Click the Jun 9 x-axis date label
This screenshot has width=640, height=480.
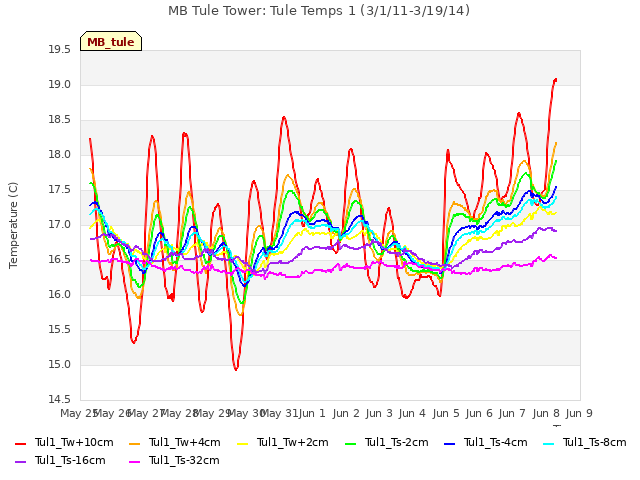[x=579, y=413]
